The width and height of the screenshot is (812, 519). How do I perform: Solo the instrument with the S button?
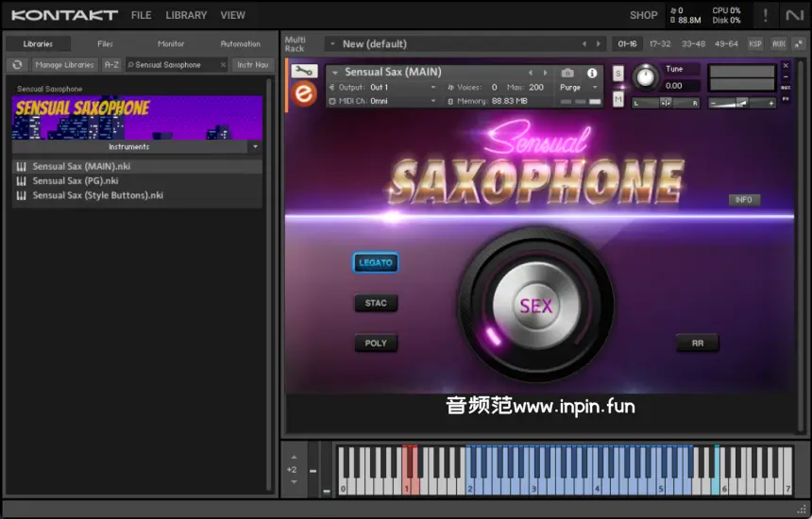tap(618, 74)
